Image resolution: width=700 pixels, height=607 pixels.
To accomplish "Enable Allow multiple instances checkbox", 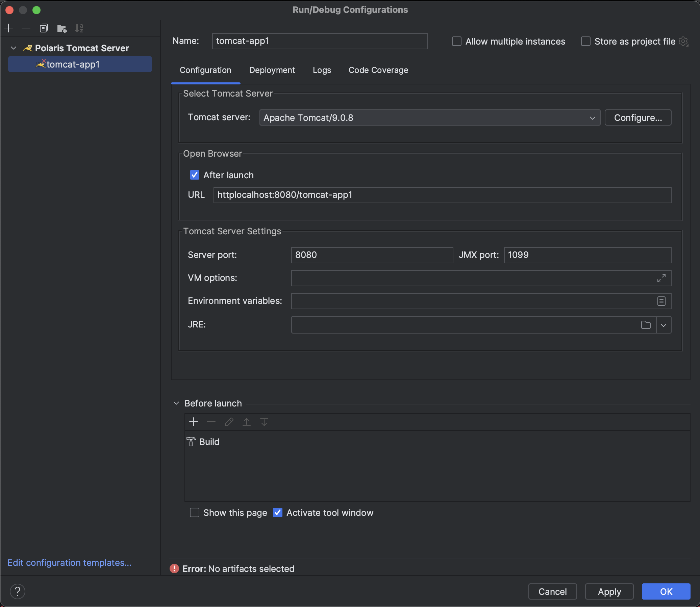I will (457, 41).
